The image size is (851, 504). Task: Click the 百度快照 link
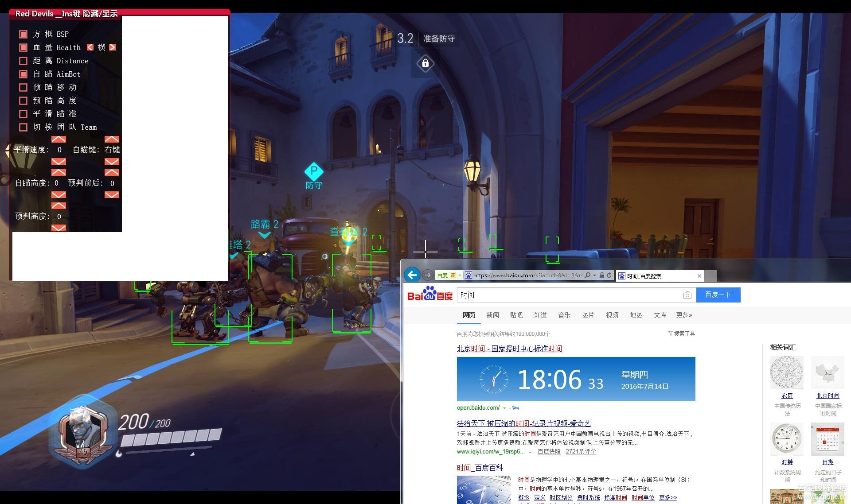[x=549, y=452]
